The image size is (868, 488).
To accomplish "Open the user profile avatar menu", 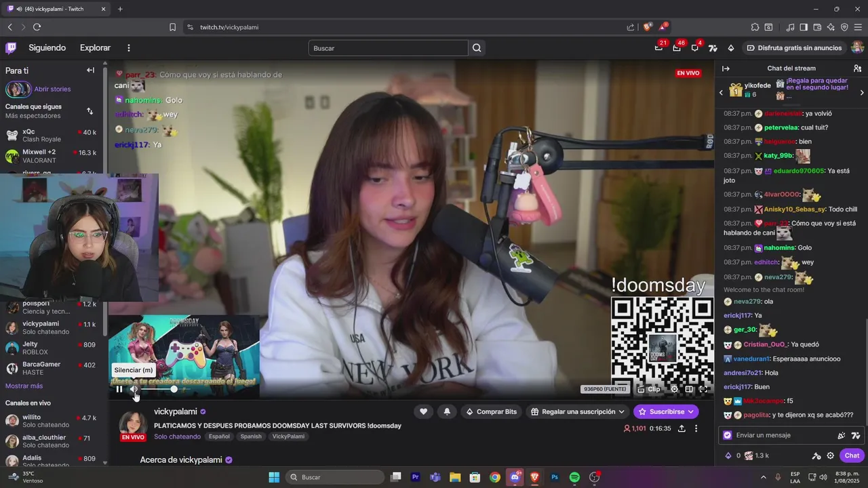I will [x=857, y=47].
